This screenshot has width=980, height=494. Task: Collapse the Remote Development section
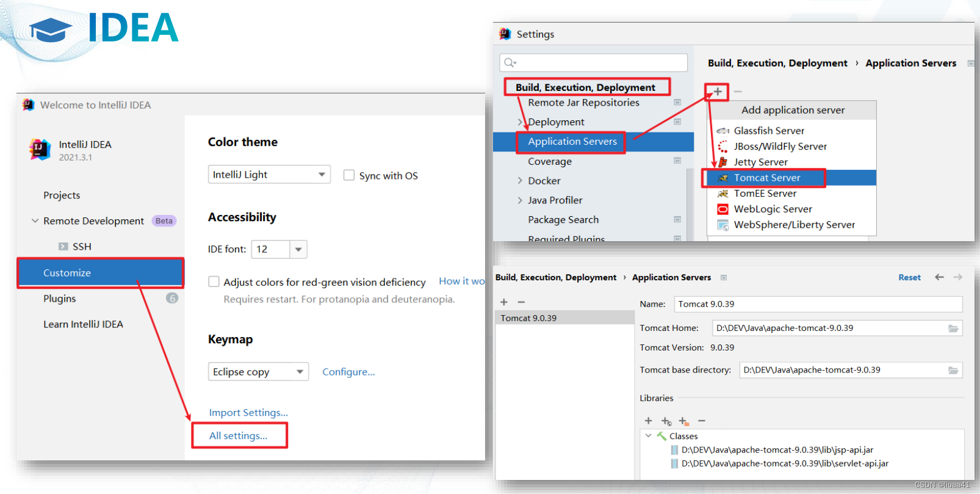click(x=35, y=221)
